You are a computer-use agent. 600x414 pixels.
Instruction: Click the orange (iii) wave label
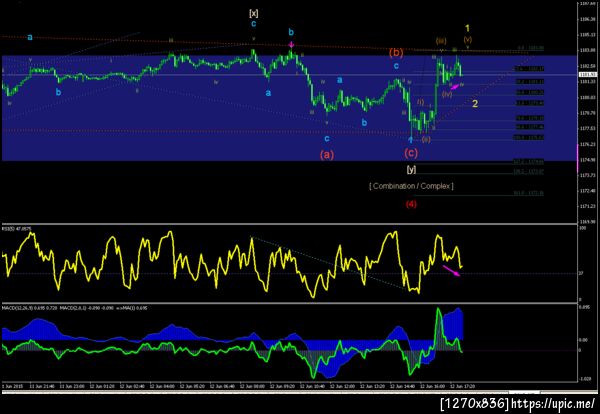[x=441, y=41]
